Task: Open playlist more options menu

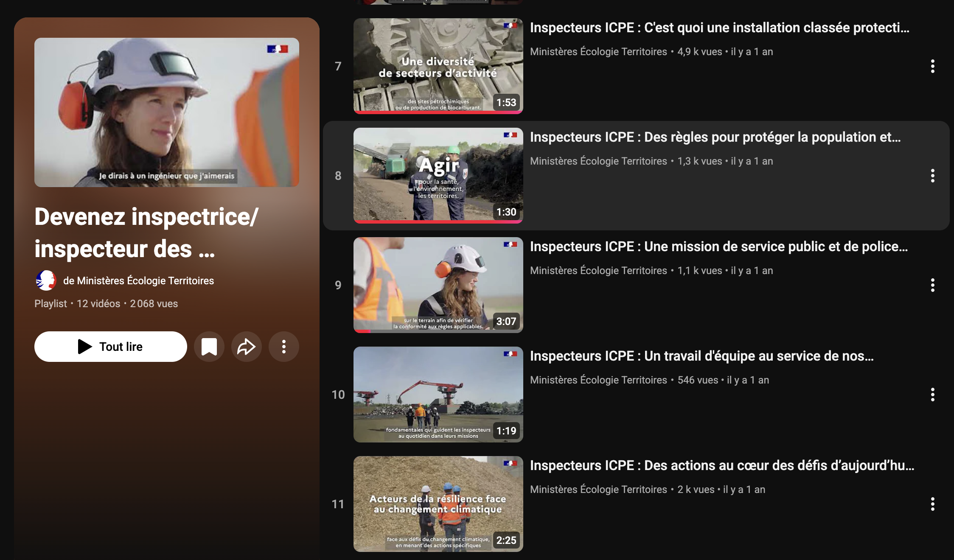Action: (283, 347)
